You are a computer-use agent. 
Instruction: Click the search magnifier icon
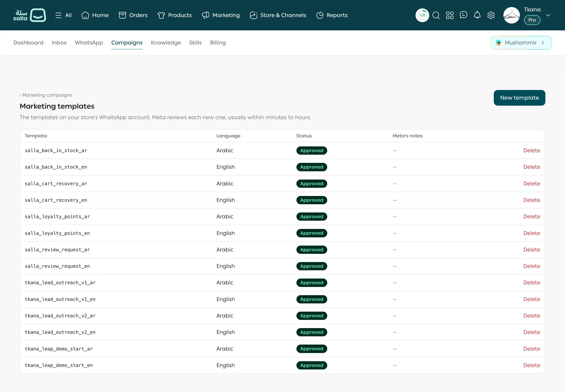436,15
